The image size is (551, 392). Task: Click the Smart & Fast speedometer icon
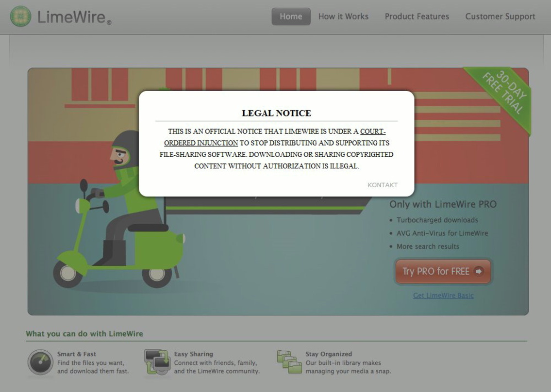[x=40, y=362]
